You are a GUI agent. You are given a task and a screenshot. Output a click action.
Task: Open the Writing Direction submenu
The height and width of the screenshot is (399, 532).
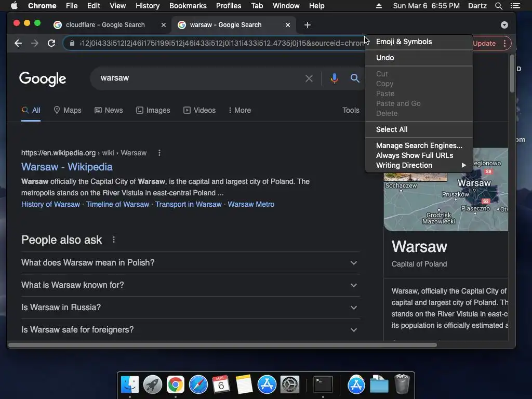tap(419, 165)
